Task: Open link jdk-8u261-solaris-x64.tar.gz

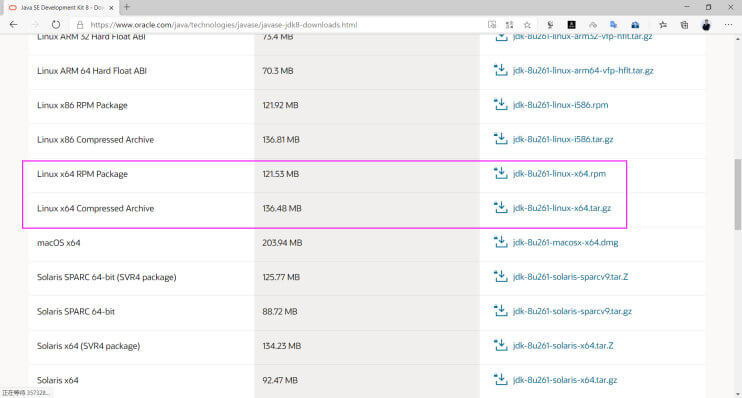Action: [565, 380]
